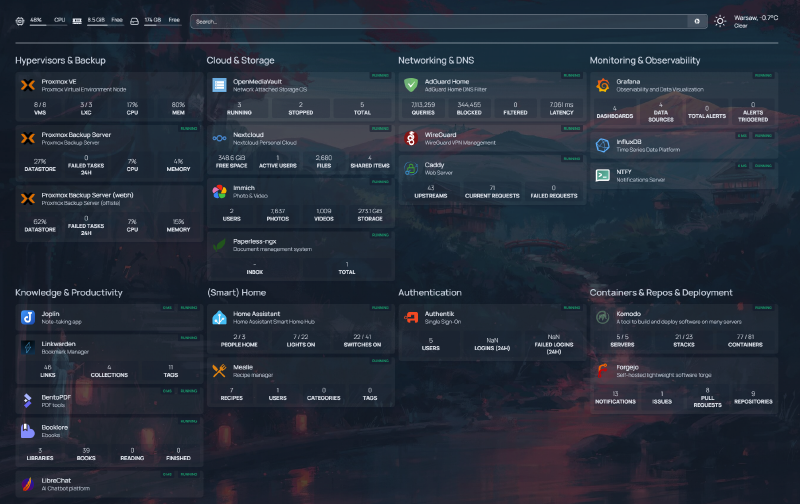Collapse the (Smart) Home group
Viewport: 800px width, 504px height.
pos(236,292)
